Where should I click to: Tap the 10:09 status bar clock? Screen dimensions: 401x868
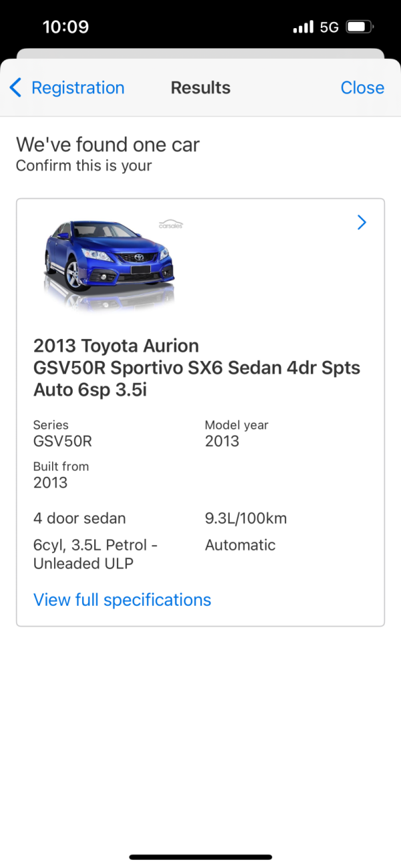coord(65,27)
